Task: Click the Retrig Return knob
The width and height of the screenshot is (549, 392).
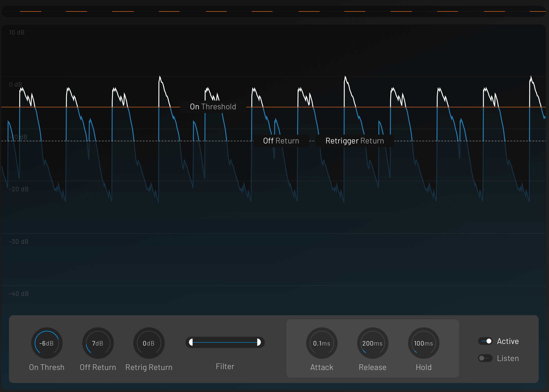Action: tap(149, 343)
